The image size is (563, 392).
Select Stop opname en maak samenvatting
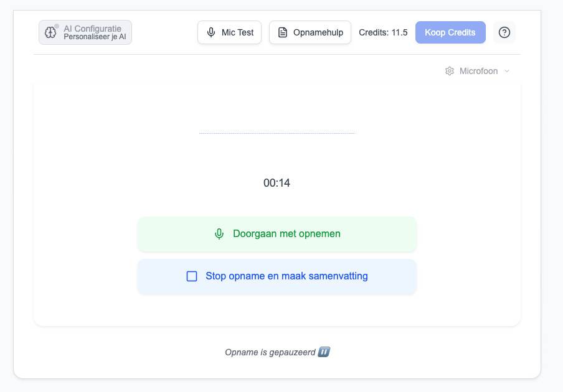286,276
